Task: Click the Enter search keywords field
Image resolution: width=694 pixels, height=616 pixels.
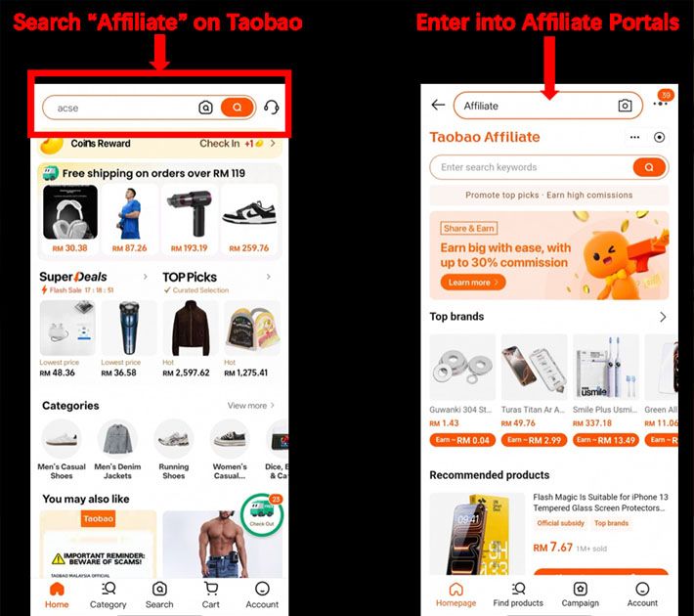Action: point(532,167)
